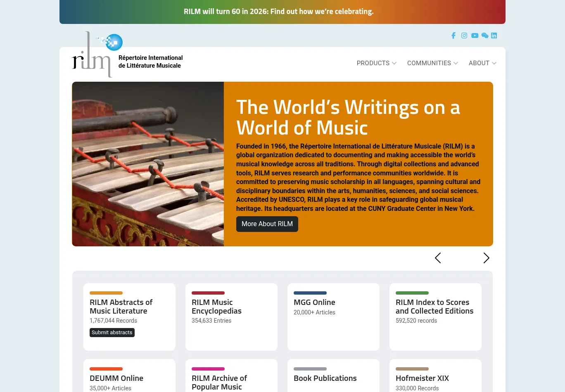Image resolution: width=565 pixels, height=392 pixels.
Task: Open RILM Index to Scores card
Action: [x=434, y=307]
